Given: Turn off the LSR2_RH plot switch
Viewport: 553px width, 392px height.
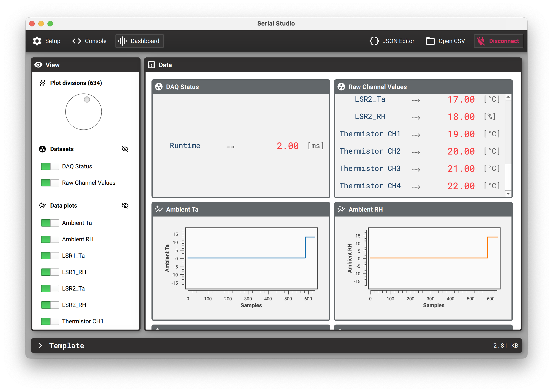Looking at the screenshot, I should (x=50, y=305).
